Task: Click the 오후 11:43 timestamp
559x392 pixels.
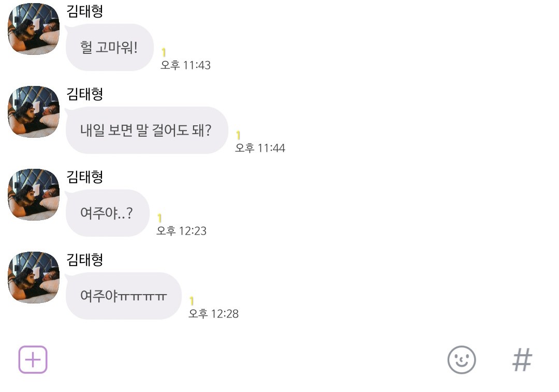Action: click(x=185, y=65)
